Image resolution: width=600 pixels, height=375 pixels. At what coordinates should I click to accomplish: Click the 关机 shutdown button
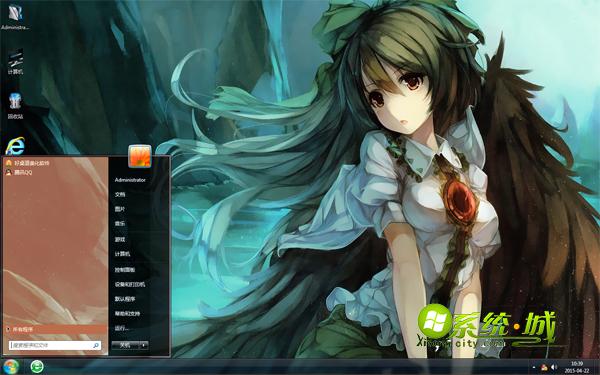pyautogui.click(x=125, y=345)
